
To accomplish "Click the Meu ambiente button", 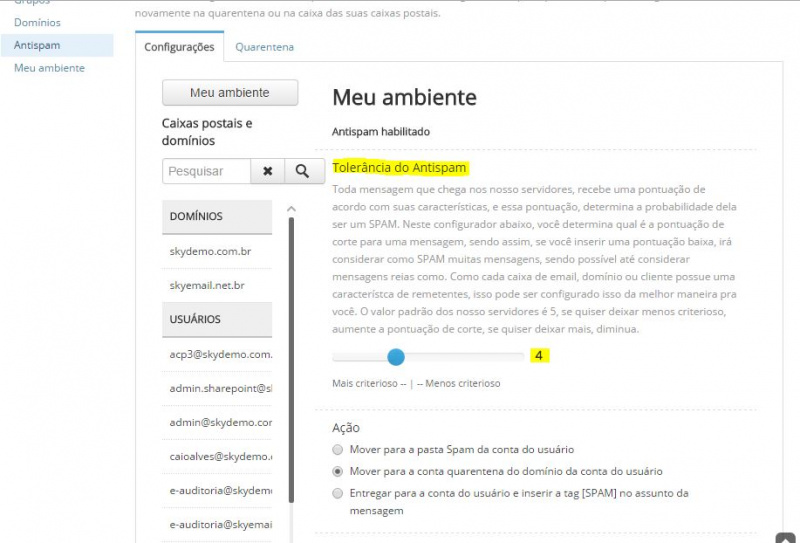I will tap(230, 92).
